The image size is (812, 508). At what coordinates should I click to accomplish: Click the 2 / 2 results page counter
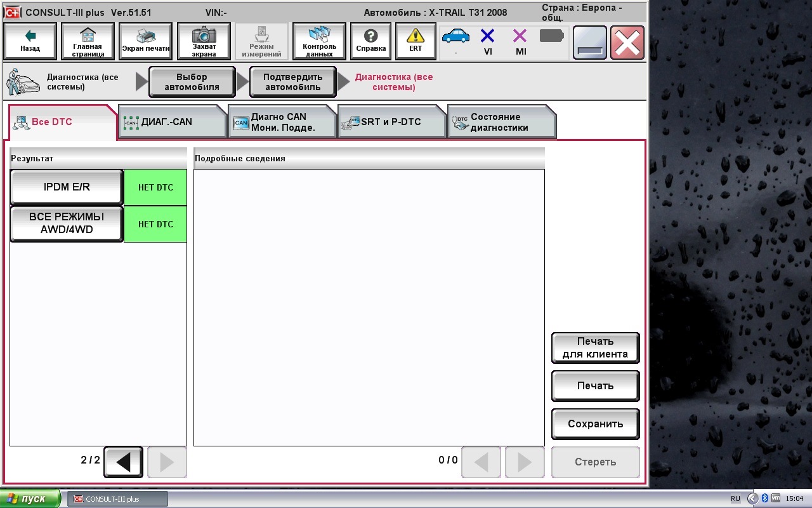coord(91,460)
